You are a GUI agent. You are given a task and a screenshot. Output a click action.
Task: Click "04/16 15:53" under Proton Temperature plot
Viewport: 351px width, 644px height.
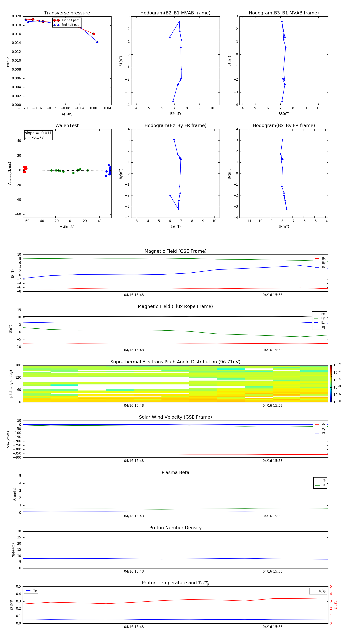(x=272, y=627)
